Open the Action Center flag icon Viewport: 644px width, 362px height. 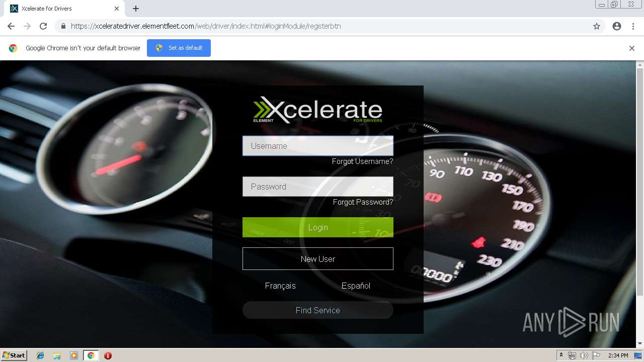click(x=596, y=355)
